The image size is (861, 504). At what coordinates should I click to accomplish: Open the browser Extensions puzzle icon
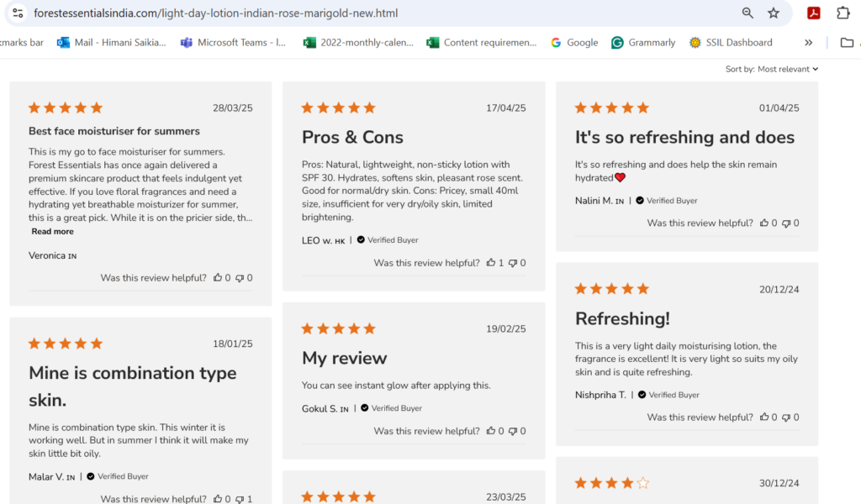coord(843,13)
